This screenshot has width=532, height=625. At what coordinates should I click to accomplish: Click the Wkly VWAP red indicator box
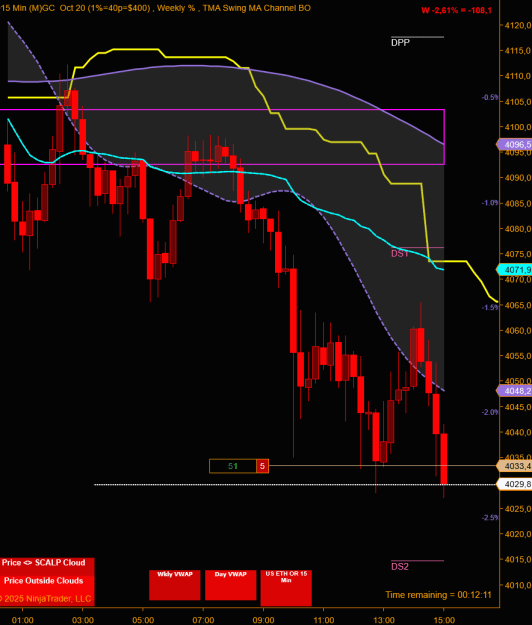[175, 585]
